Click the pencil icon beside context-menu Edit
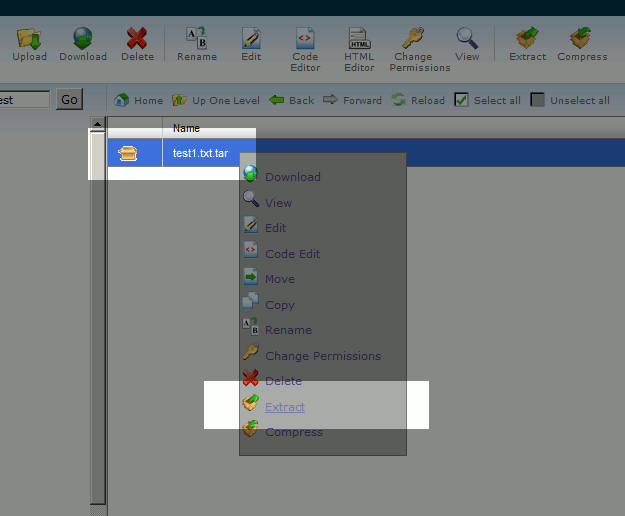The image size is (625, 516). (251, 225)
